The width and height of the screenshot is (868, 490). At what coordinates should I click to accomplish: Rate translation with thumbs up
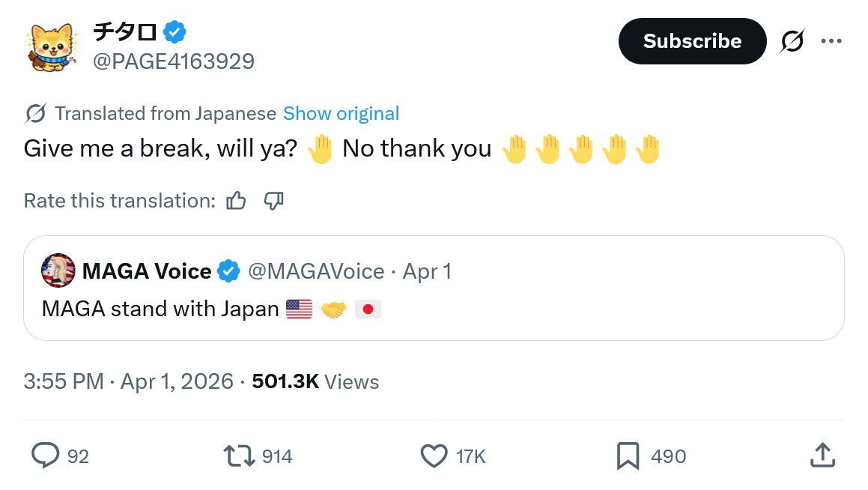pos(237,201)
